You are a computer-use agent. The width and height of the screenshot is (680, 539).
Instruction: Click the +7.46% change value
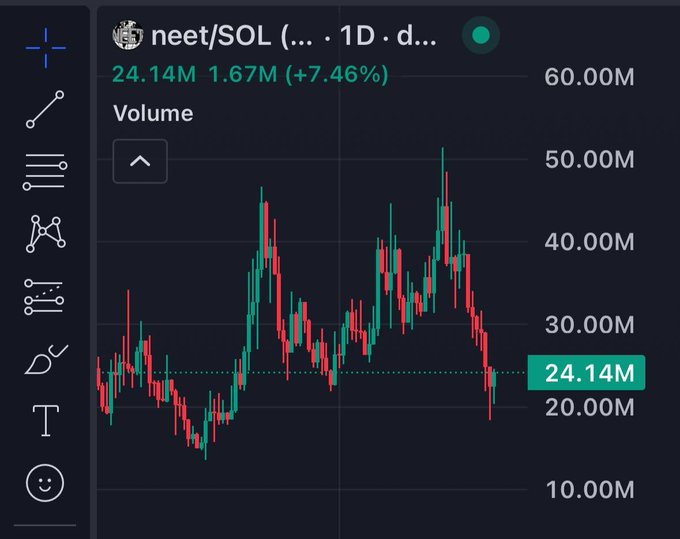(x=337, y=75)
